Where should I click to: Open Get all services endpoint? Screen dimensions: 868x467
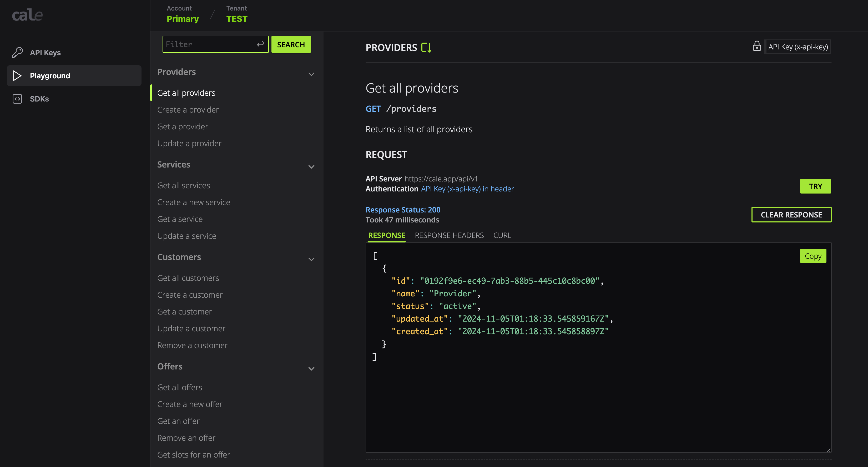[184, 185]
